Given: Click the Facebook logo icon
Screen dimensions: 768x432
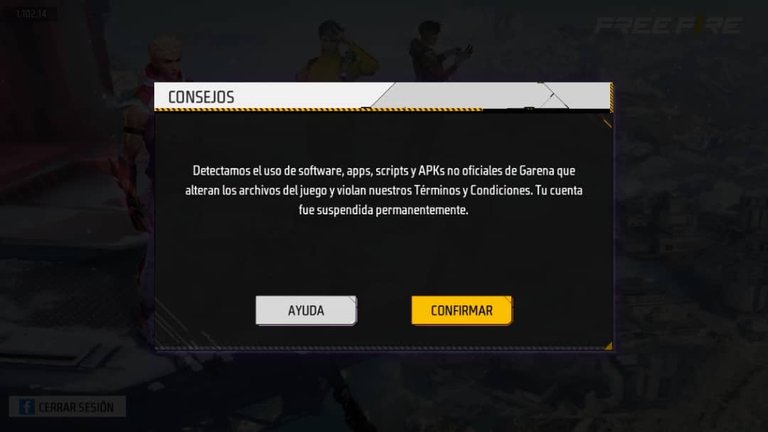Looking at the screenshot, I should [26, 407].
